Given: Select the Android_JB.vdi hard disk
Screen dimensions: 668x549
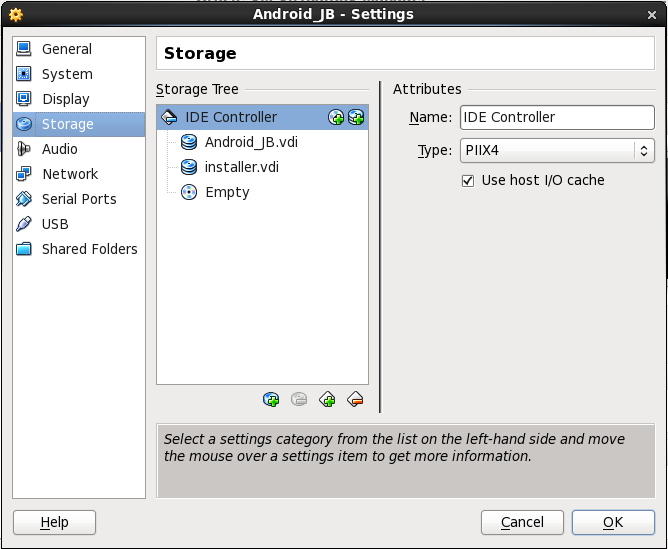Looking at the screenshot, I should (x=251, y=142).
